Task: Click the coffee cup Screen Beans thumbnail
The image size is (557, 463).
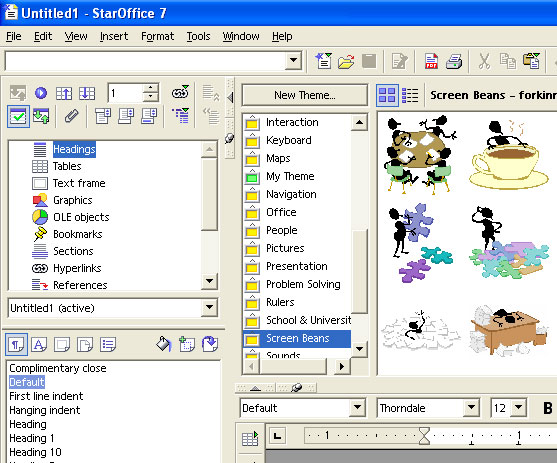Action: [509, 155]
